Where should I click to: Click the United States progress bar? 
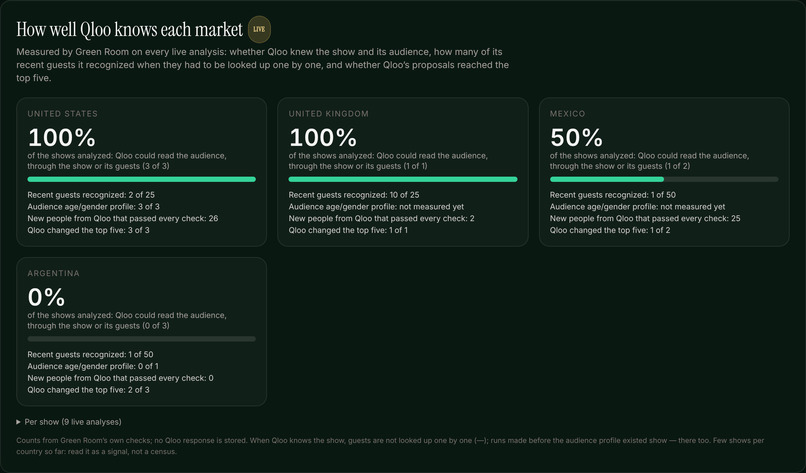point(141,179)
